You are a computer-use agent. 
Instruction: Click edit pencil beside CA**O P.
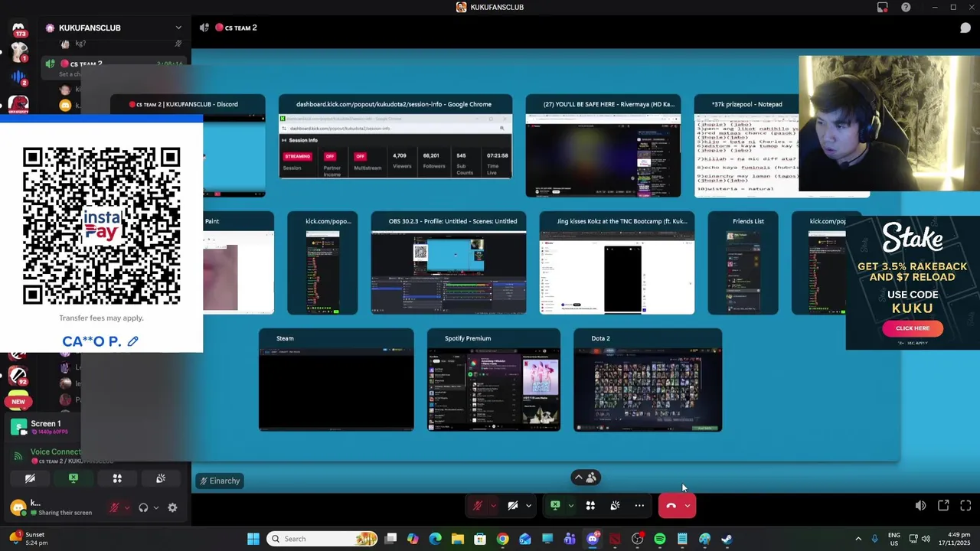pos(132,341)
